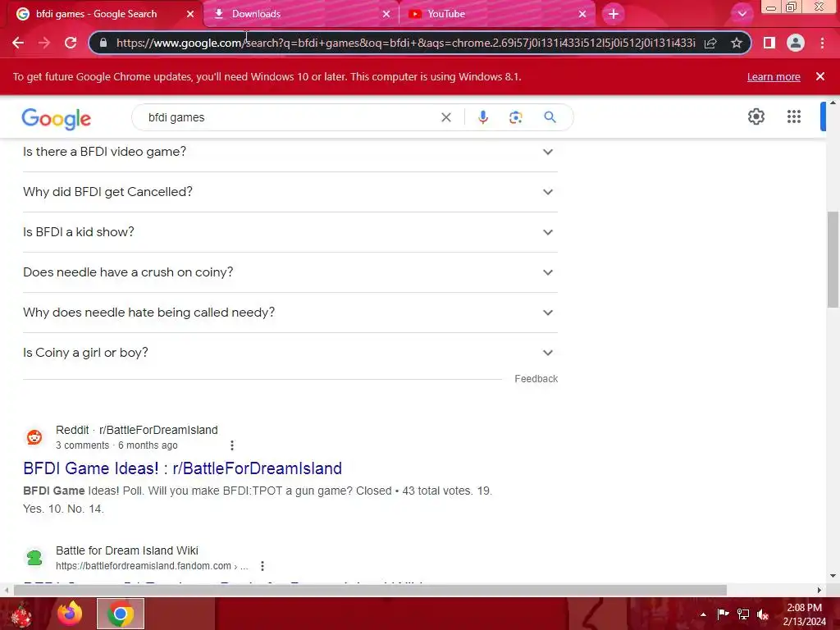Start voice search with microphone
Screen dimensions: 840x630
482,117
